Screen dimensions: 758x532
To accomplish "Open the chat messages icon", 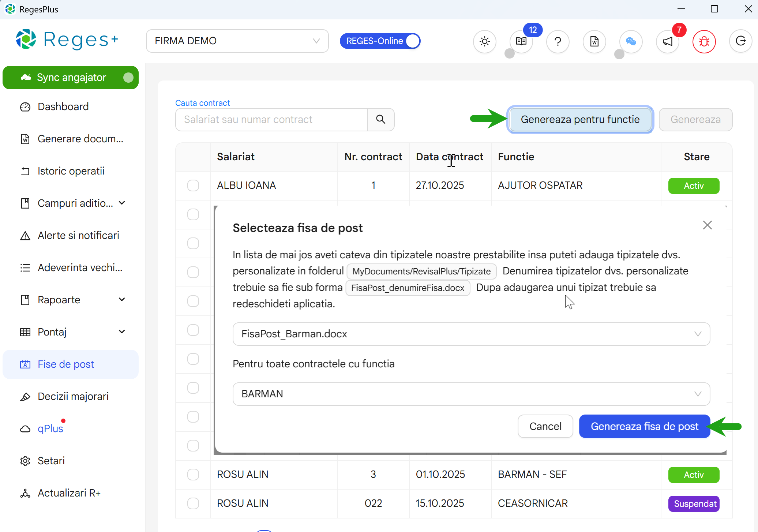I will pos(630,41).
